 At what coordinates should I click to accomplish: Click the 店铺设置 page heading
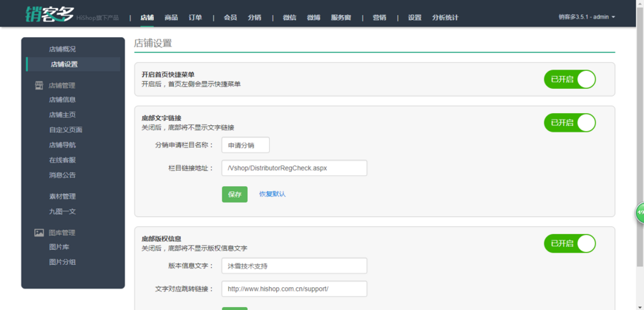tap(153, 43)
